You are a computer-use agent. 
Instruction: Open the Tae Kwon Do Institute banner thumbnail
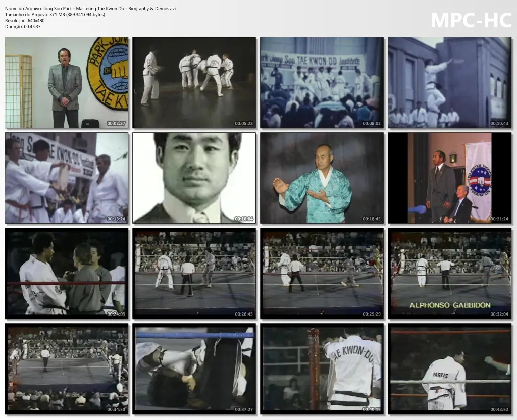pos(322,83)
